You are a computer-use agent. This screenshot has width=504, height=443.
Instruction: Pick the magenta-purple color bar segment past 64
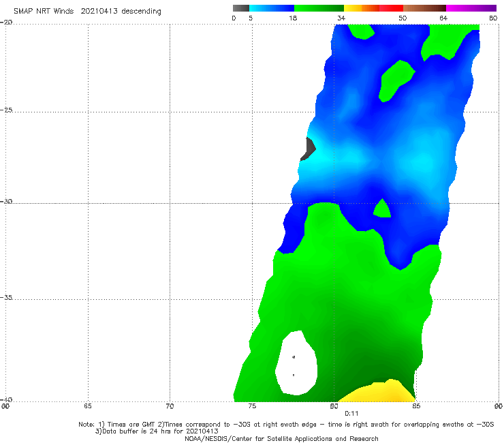[471, 8]
